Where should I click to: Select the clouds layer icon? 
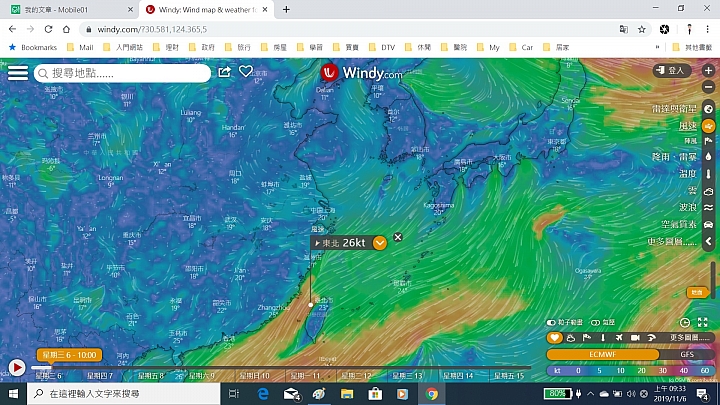(x=709, y=191)
